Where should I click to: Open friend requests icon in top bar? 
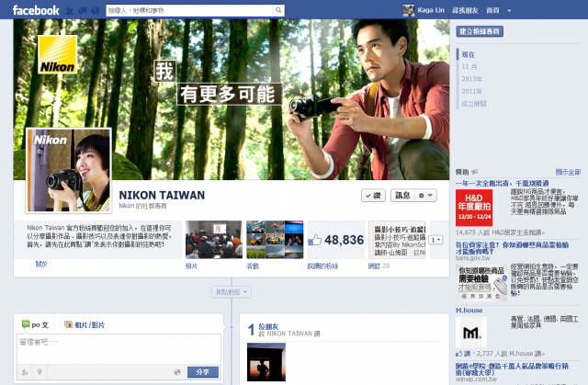coord(70,10)
